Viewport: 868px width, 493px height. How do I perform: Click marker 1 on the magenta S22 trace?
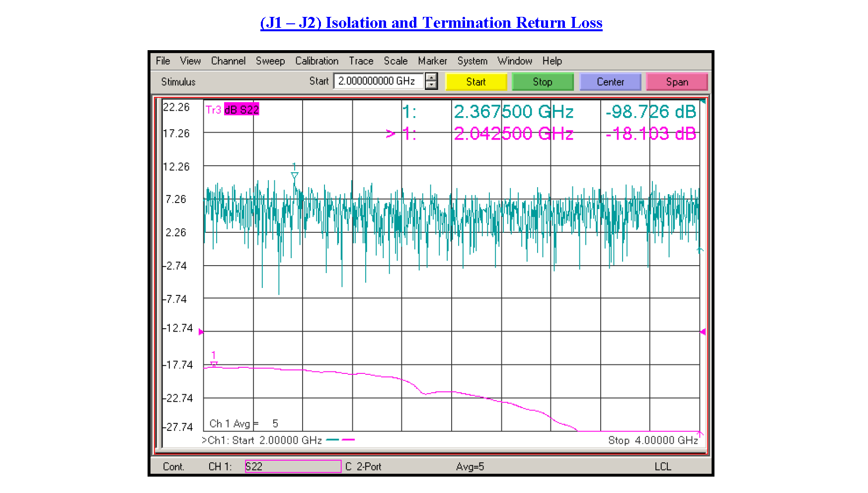(213, 364)
